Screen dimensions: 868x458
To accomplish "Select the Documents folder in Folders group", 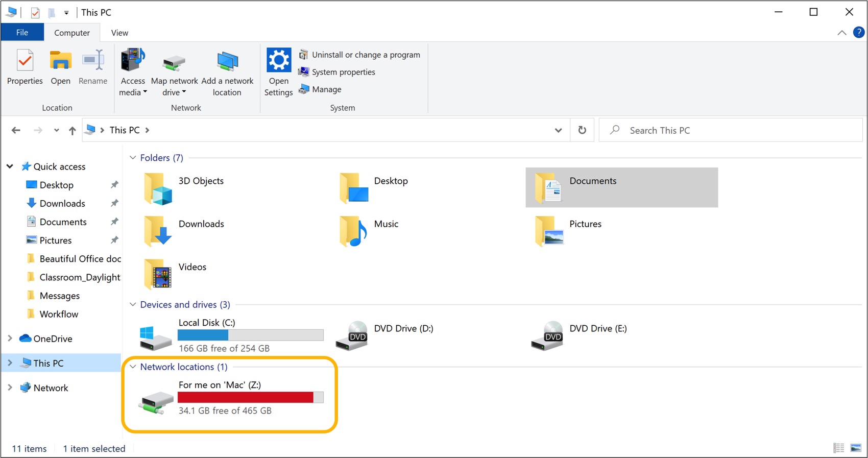I will coord(621,187).
